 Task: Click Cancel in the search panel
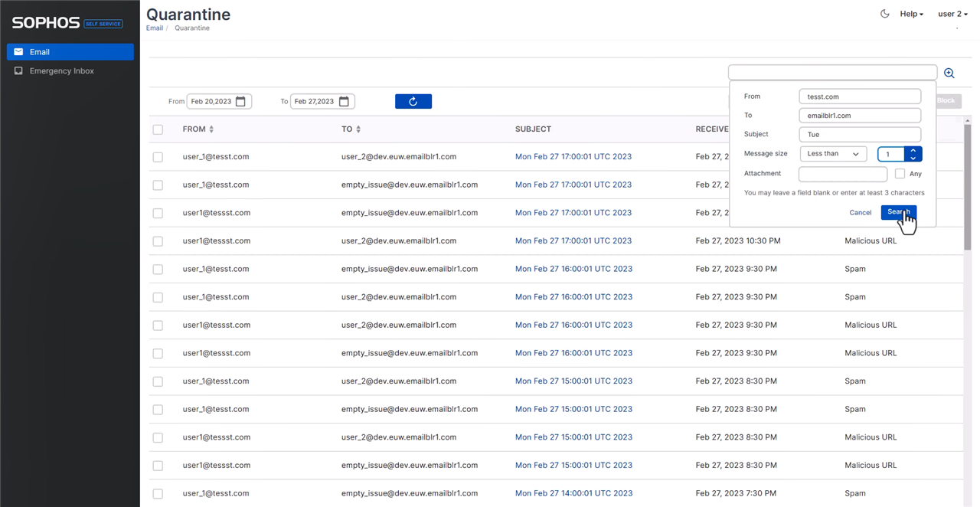click(861, 212)
